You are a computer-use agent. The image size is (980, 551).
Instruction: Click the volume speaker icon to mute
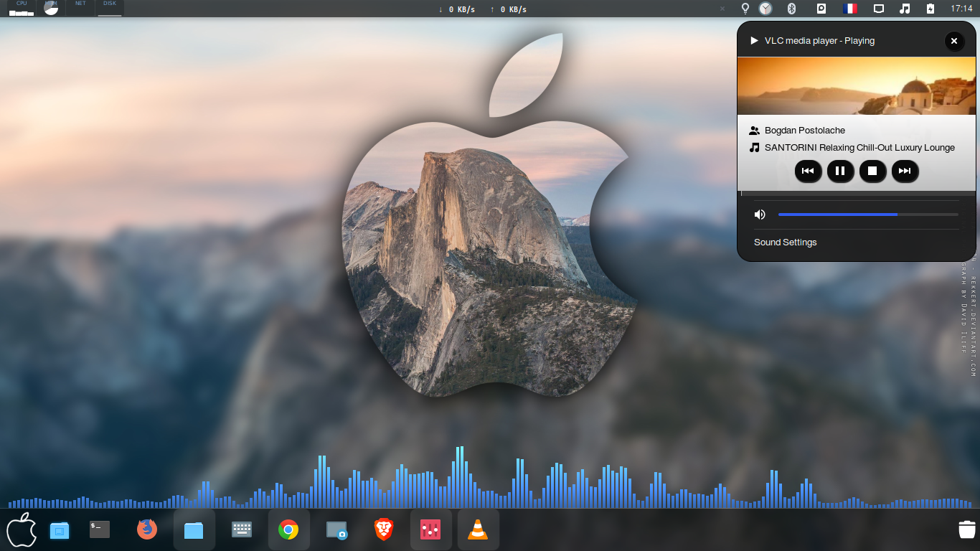(x=760, y=215)
